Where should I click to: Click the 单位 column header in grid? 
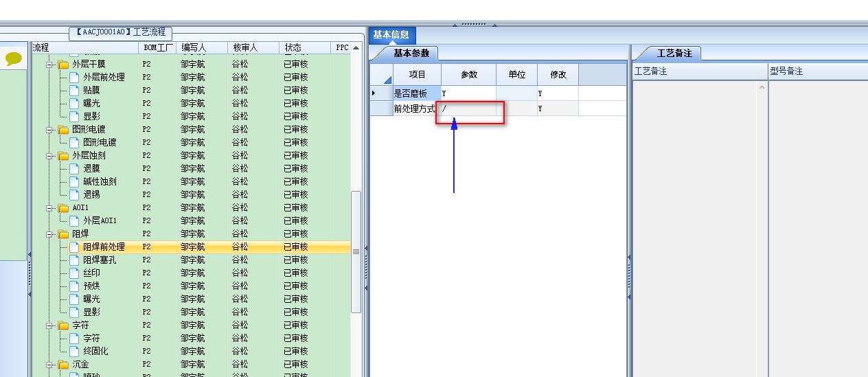pos(516,74)
